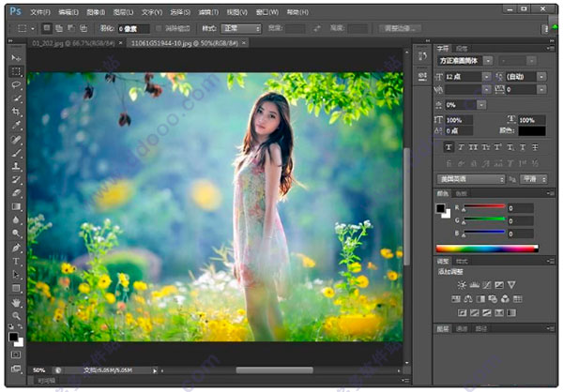
Task: Select the Brush tool
Action: [16, 153]
